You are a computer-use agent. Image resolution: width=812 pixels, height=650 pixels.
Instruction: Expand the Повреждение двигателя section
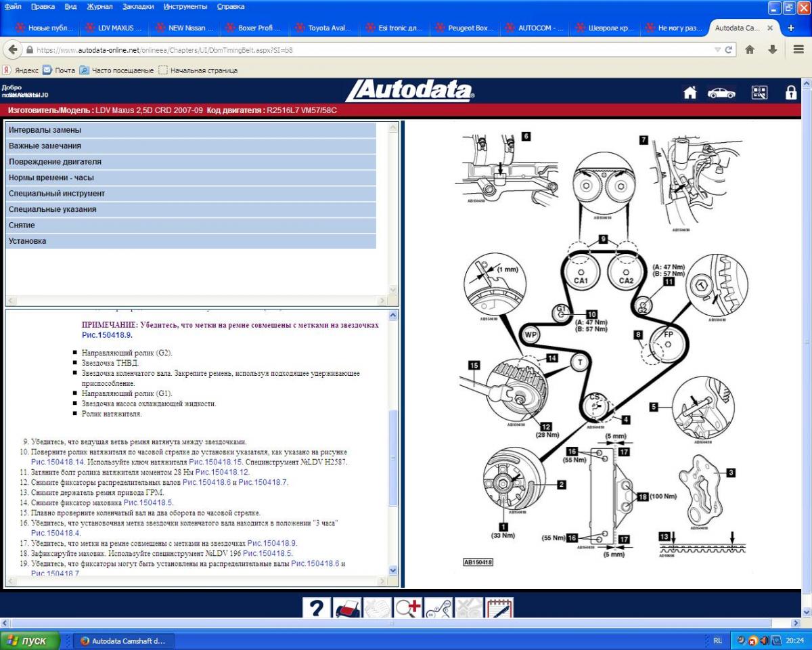click(x=191, y=162)
